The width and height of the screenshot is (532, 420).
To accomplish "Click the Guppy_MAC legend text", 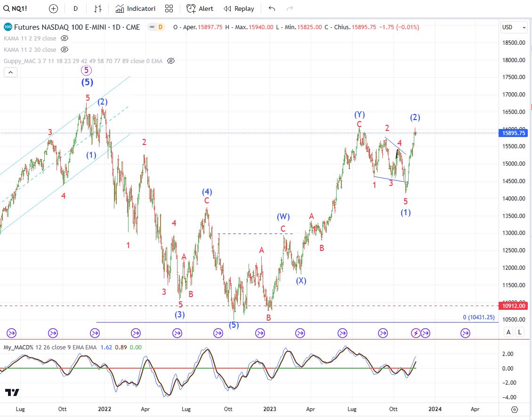I will coord(83,61).
